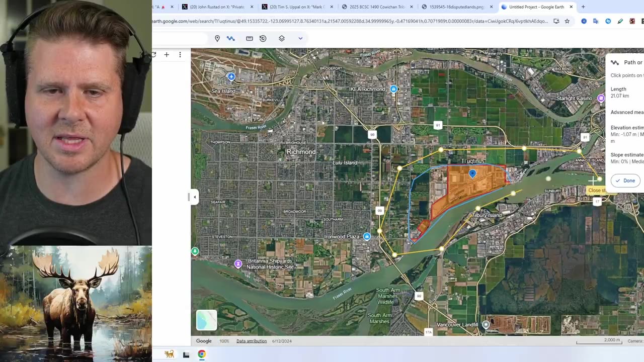This screenshot has width=644, height=362.
Task: Collapse the left side panel arrow
Action: (x=195, y=197)
